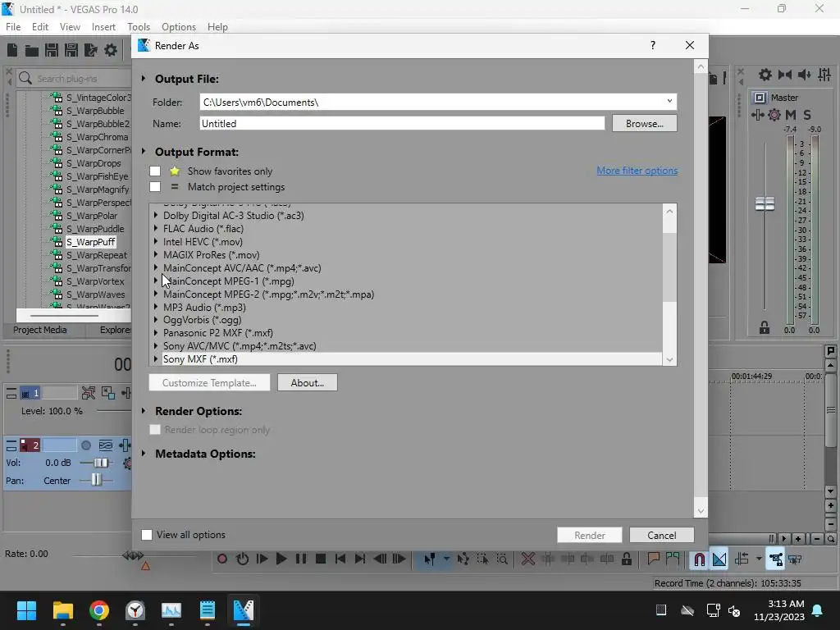Screen dimensions: 840x630
Task: Click the More filter options link
Action: [637, 171]
